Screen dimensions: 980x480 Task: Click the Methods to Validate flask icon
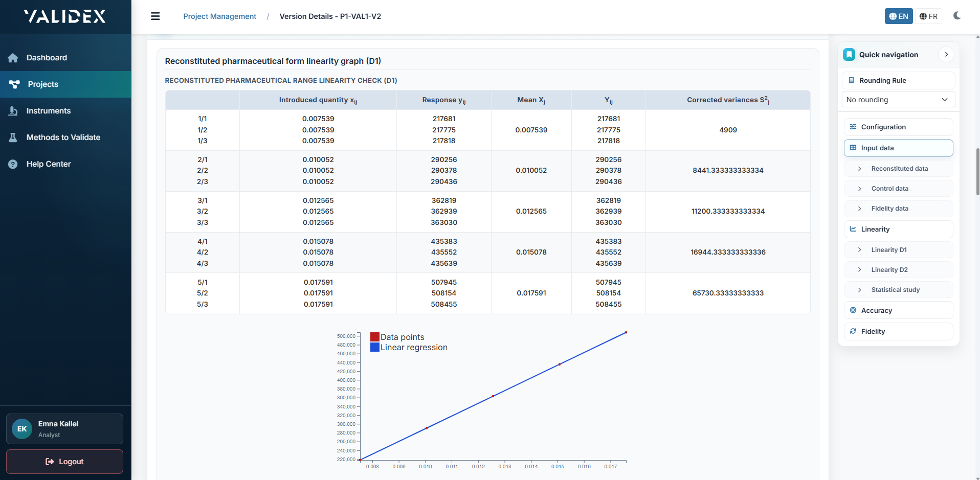coord(13,138)
